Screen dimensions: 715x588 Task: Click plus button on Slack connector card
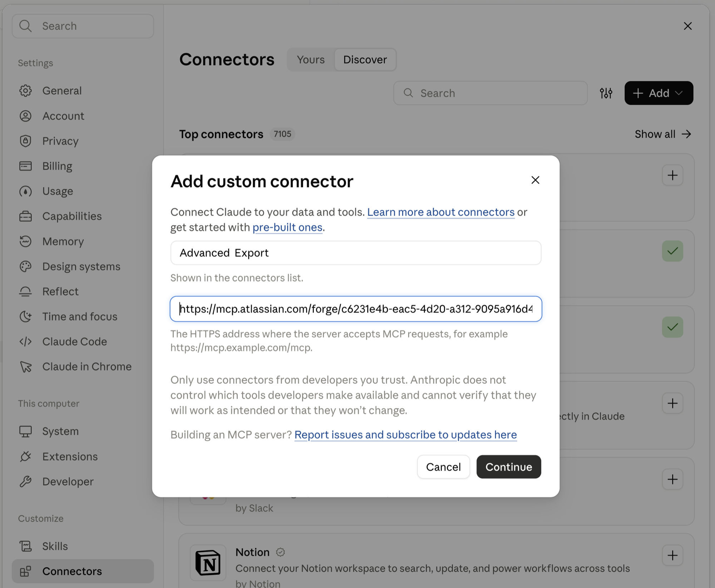672,479
